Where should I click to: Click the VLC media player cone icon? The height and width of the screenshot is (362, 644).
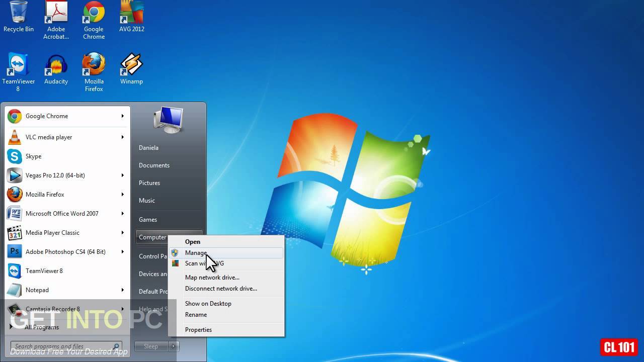pos(15,137)
